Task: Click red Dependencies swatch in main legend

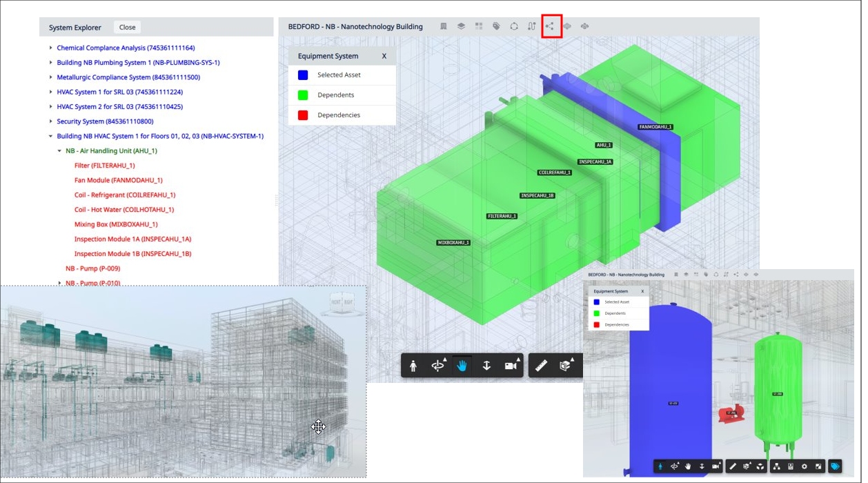Action: [x=303, y=115]
